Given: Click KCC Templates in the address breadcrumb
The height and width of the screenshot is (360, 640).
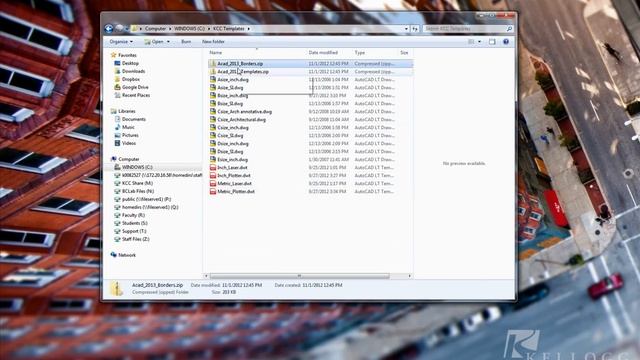Looking at the screenshot, I should (x=229, y=29).
